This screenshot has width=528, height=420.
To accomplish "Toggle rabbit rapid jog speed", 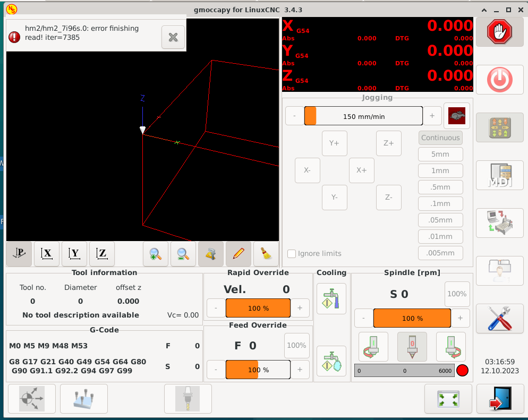I will [x=457, y=116].
